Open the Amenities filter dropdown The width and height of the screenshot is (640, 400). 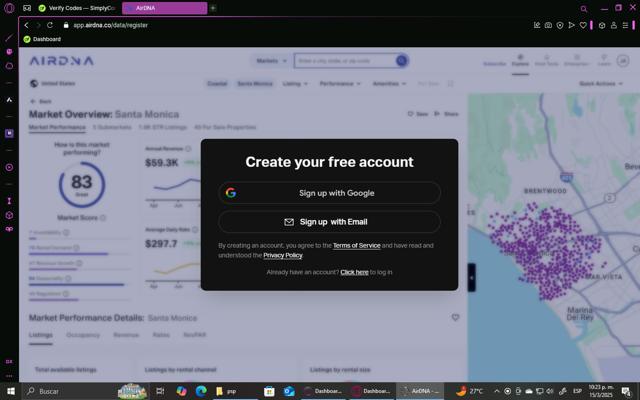[389, 84]
